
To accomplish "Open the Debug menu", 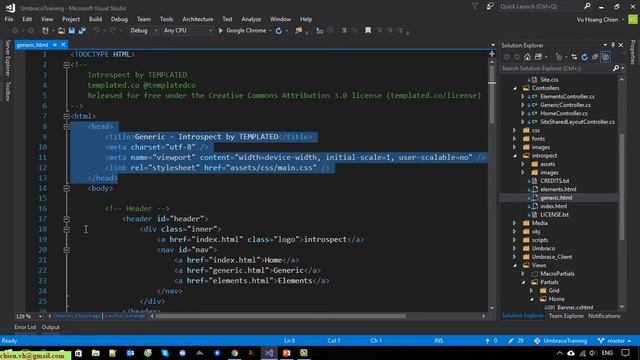I will [119, 19].
